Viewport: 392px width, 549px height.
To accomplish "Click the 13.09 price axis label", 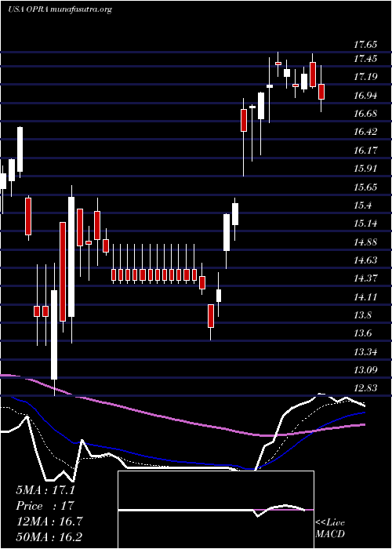I will pos(365,370).
